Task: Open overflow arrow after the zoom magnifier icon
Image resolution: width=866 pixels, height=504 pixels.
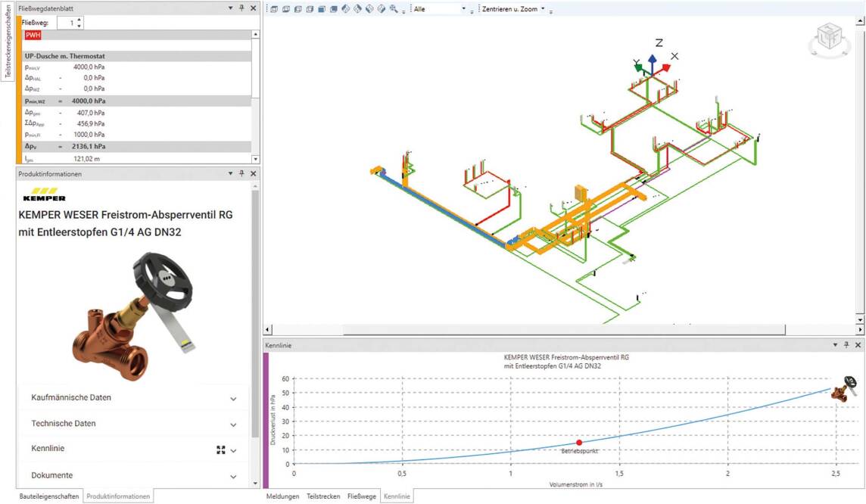Action: [x=403, y=11]
